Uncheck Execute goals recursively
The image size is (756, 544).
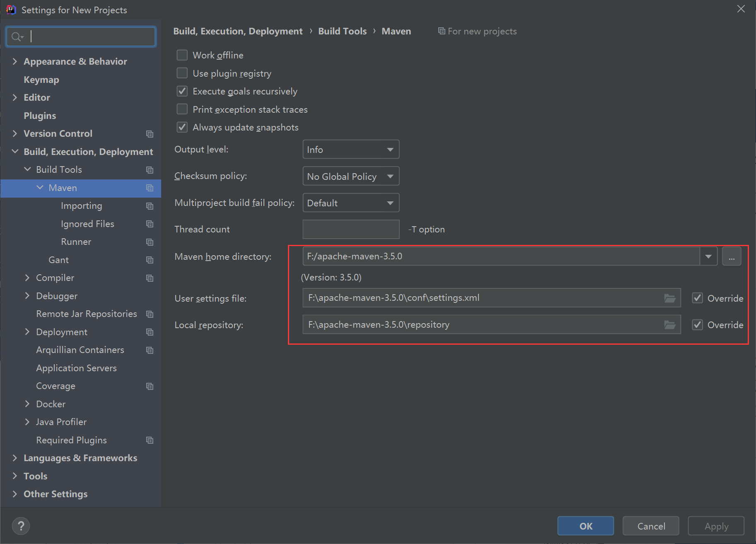(x=182, y=91)
